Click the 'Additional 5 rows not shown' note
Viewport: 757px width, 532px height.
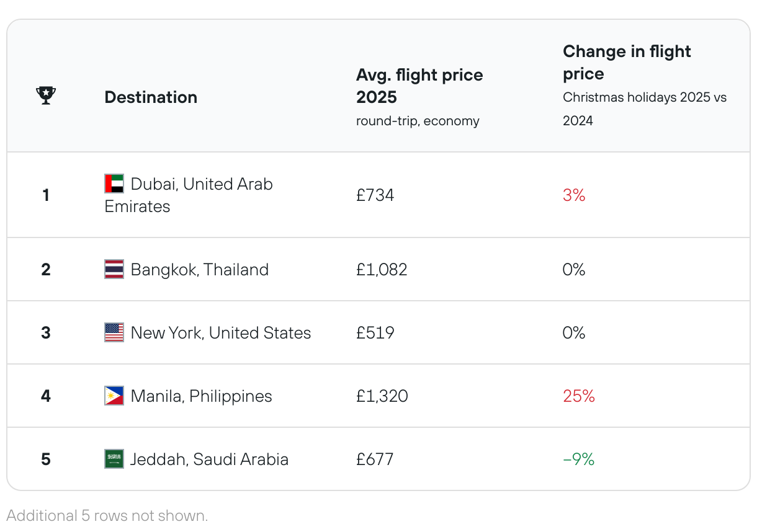click(107, 515)
